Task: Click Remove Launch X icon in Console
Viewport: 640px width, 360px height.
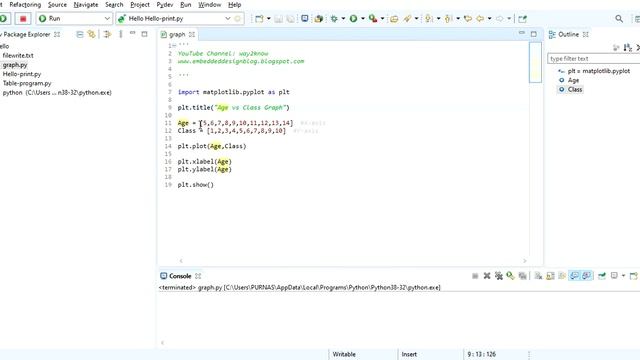Action: point(487,276)
